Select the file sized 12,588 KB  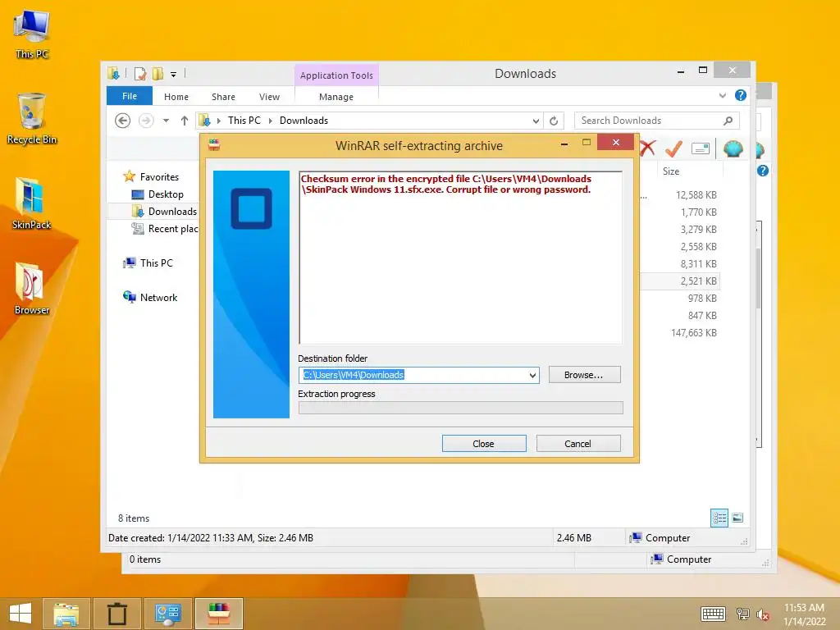[696, 195]
